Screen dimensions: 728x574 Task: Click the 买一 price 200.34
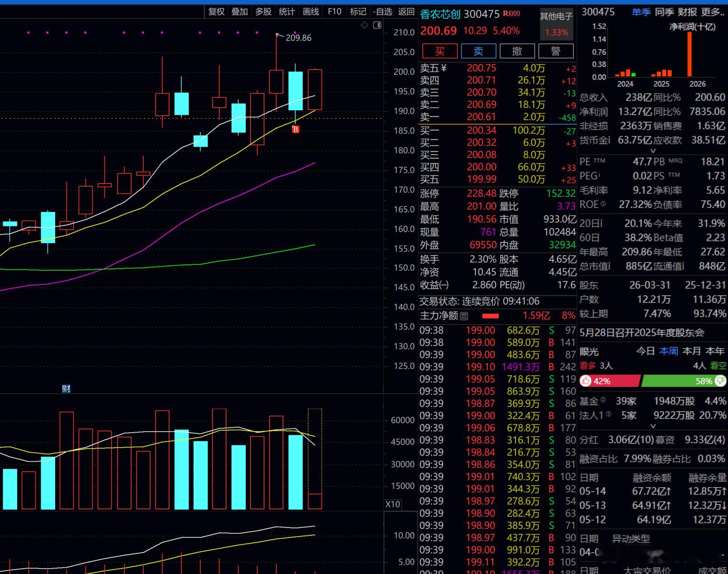click(x=482, y=131)
